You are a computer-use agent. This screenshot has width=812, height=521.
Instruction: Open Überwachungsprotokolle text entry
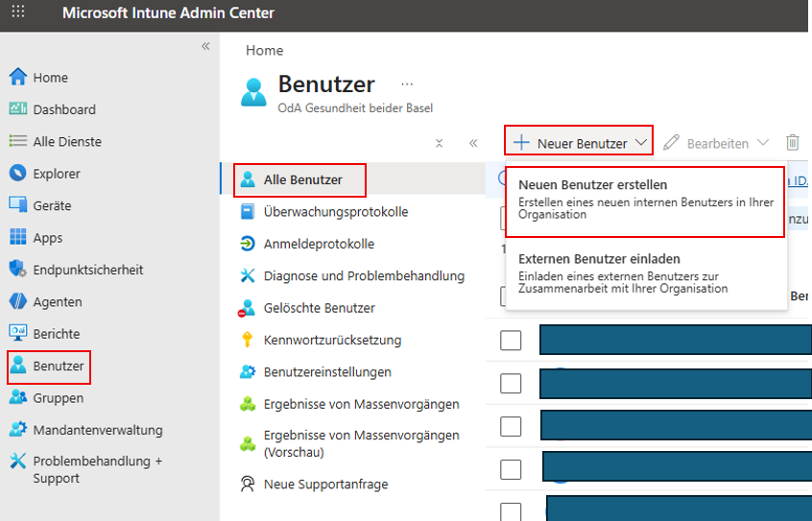coord(336,212)
